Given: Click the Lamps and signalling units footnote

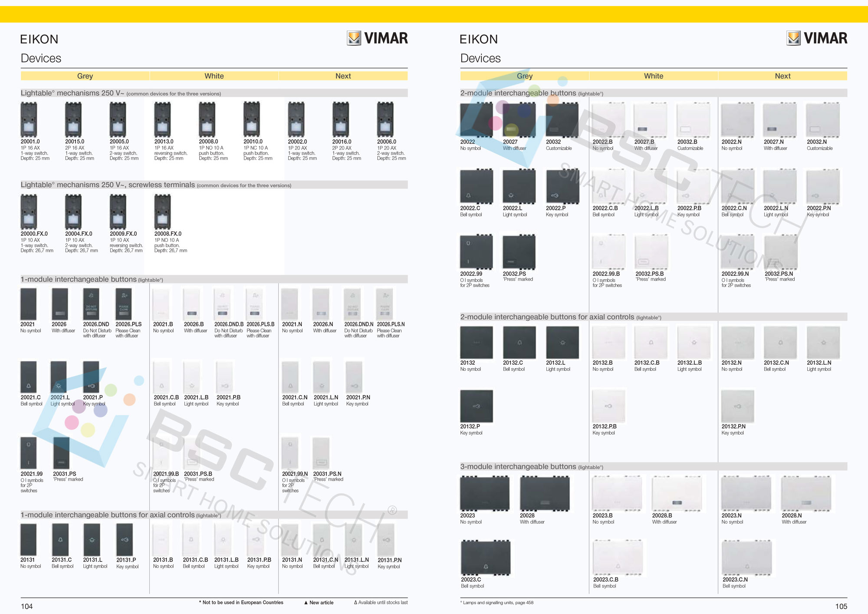Looking at the screenshot, I should point(497,603).
